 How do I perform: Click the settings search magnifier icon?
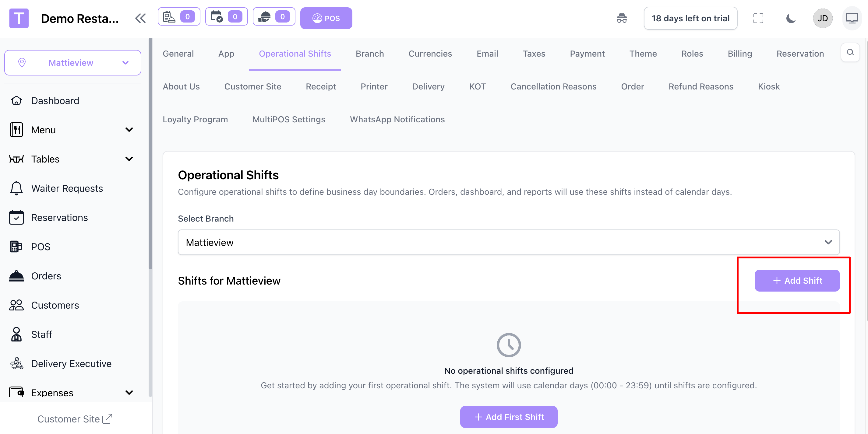[x=850, y=53]
